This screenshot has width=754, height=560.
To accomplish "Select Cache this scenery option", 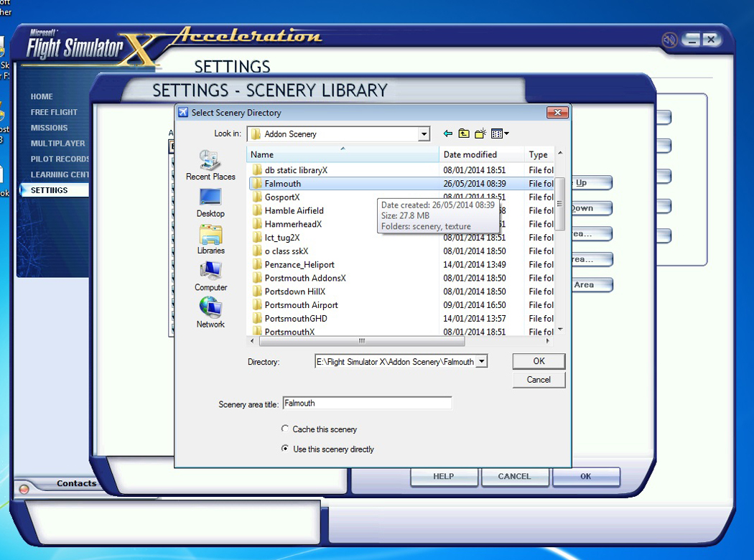I will pos(285,429).
